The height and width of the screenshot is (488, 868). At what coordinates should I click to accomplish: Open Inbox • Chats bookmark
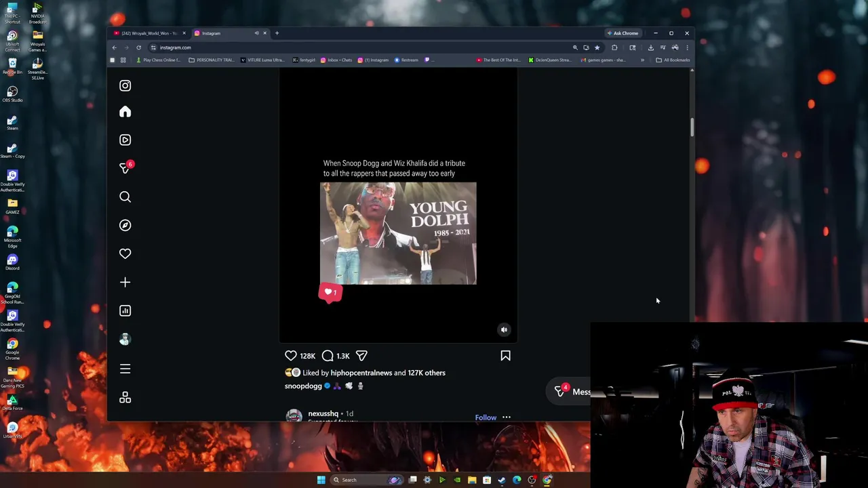(x=336, y=60)
